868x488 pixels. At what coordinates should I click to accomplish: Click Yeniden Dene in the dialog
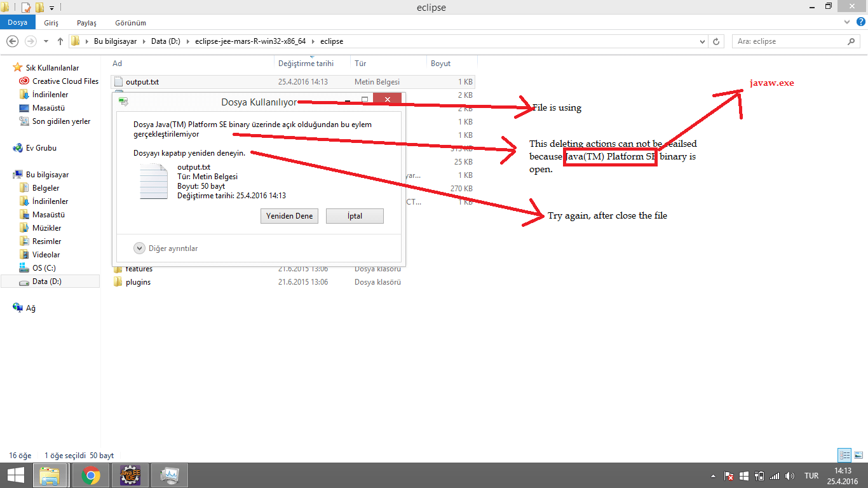289,216
